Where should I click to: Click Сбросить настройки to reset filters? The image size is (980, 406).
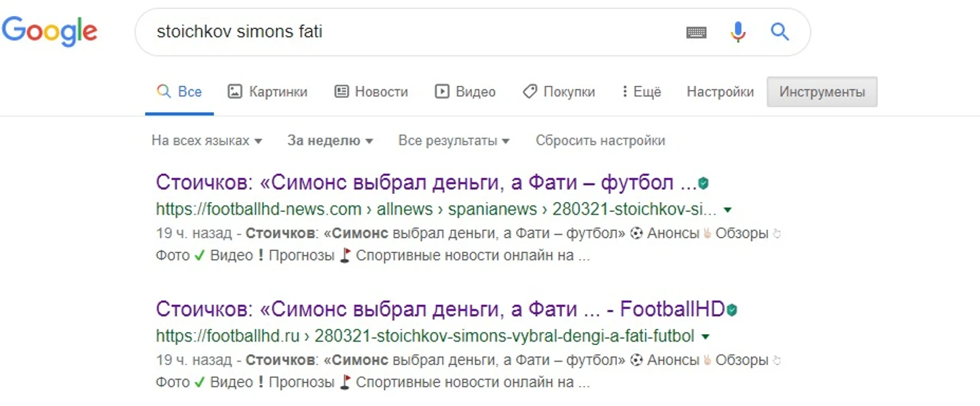[600, 141]
